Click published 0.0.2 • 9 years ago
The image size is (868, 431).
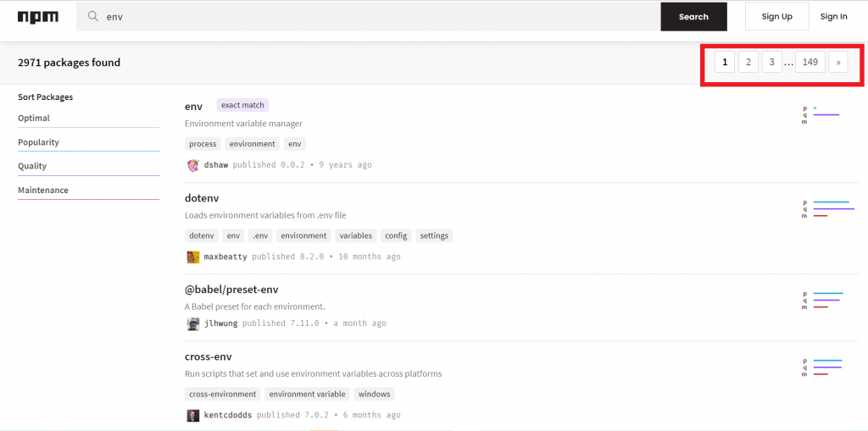pyautogui.click(x=303, y=165)
